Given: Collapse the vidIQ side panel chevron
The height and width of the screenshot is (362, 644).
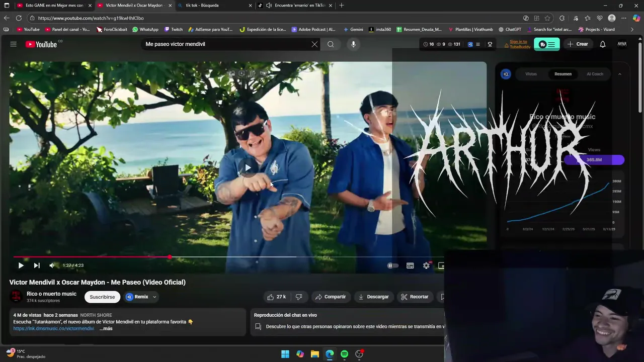Looking at the screenshot, I should click(619, 74).
